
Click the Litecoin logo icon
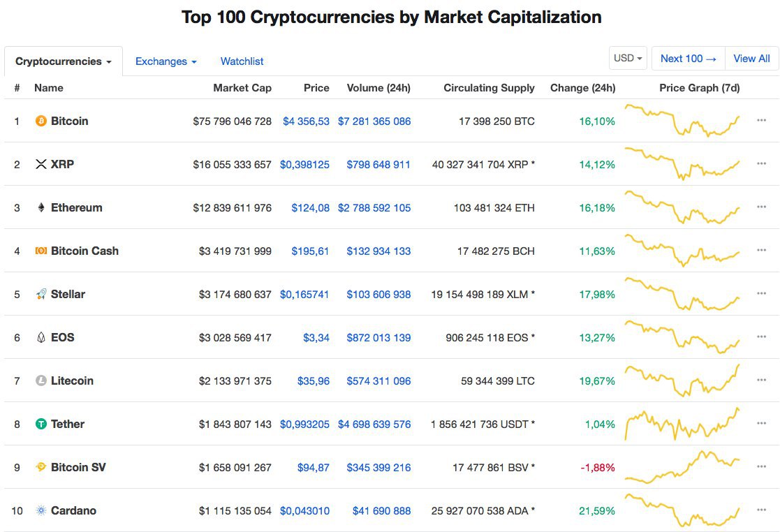pos(41,380)
